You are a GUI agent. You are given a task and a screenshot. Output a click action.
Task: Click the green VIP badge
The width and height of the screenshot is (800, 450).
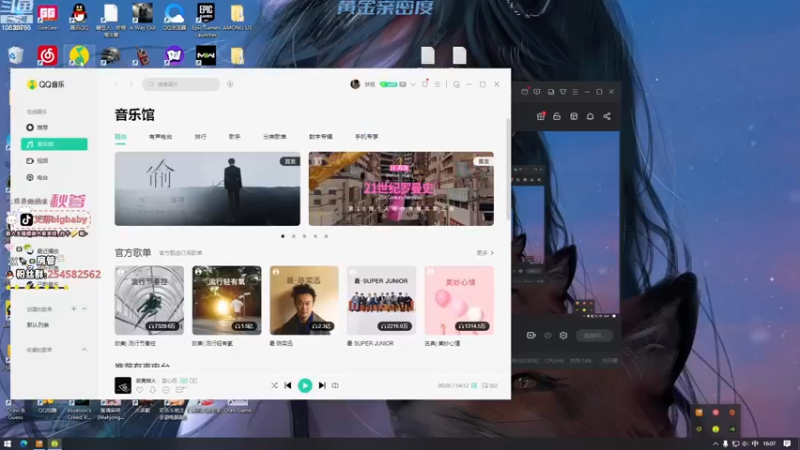pos(388,84)
